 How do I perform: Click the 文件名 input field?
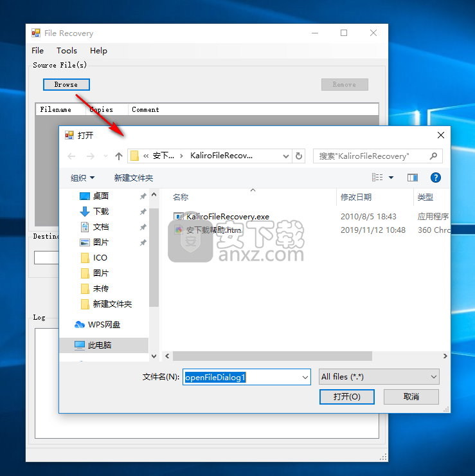pyautogui.click(x=243, y=377)
